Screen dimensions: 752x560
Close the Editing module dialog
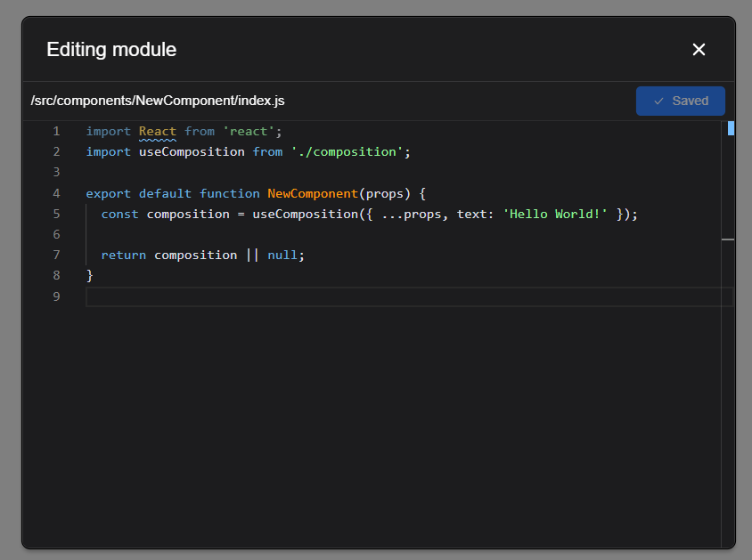699,49
